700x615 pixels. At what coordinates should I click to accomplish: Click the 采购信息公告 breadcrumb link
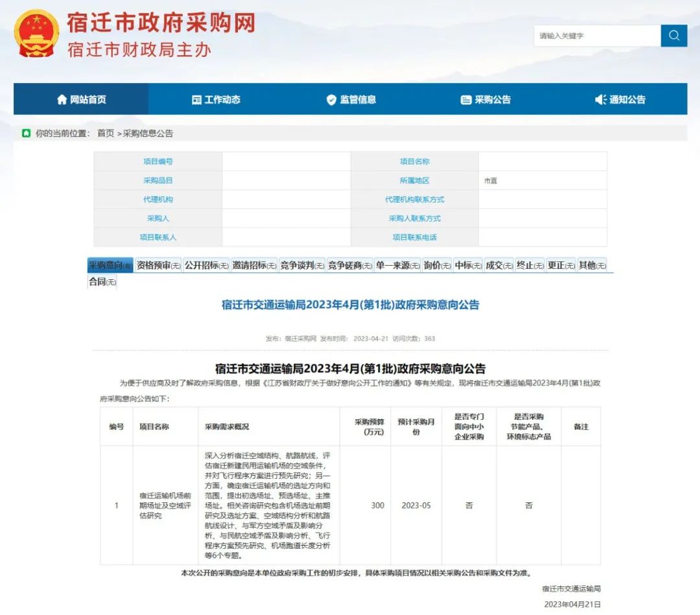(x=148, y=133)
